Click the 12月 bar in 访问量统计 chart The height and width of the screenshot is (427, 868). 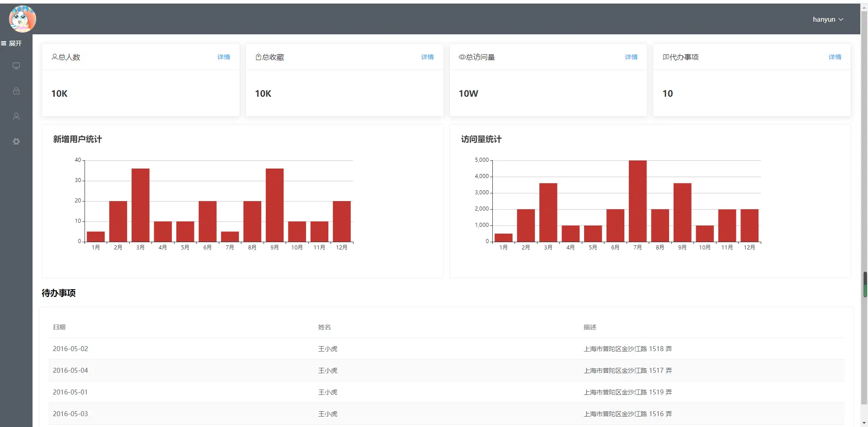750,225
